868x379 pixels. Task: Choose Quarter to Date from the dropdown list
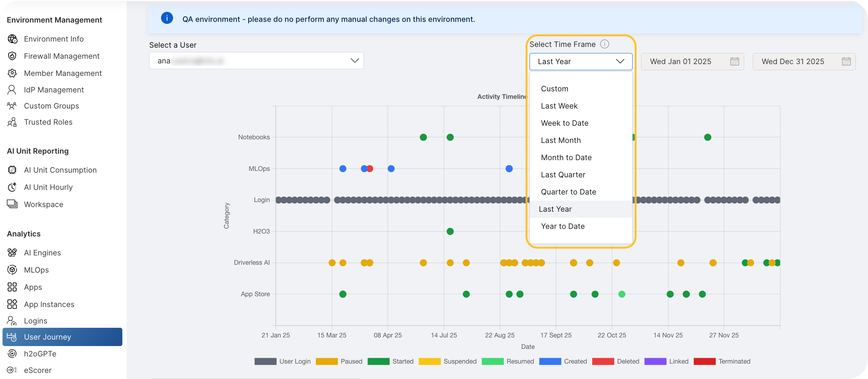coord(568,192)
